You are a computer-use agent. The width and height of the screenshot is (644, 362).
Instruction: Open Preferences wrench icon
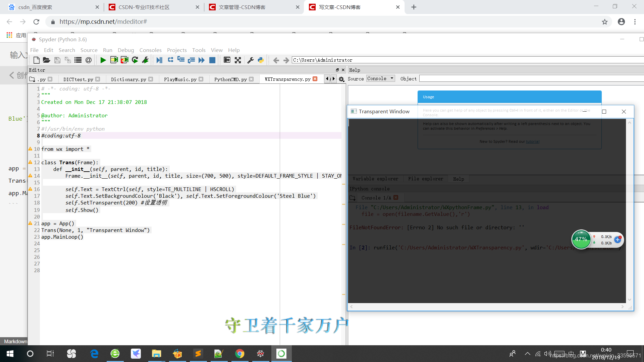click(x=250, y=60)
